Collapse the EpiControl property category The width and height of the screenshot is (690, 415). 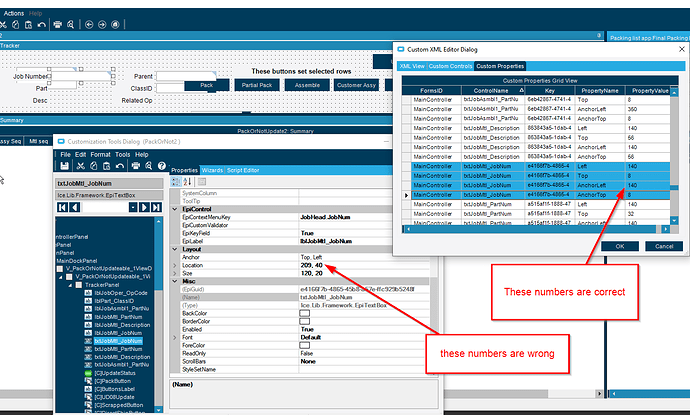pyautogui.click(x=175, y=209)
